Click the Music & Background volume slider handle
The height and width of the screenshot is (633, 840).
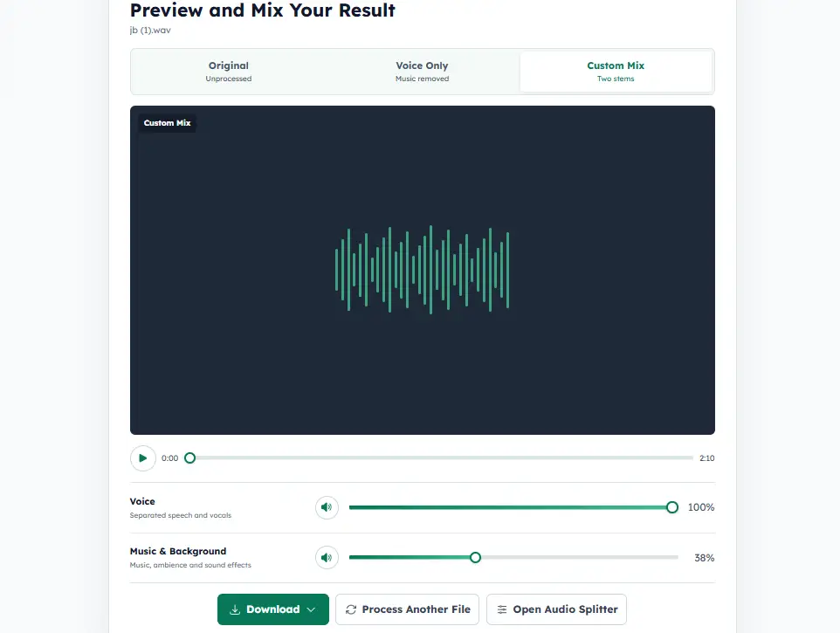[x=475, y=558]
